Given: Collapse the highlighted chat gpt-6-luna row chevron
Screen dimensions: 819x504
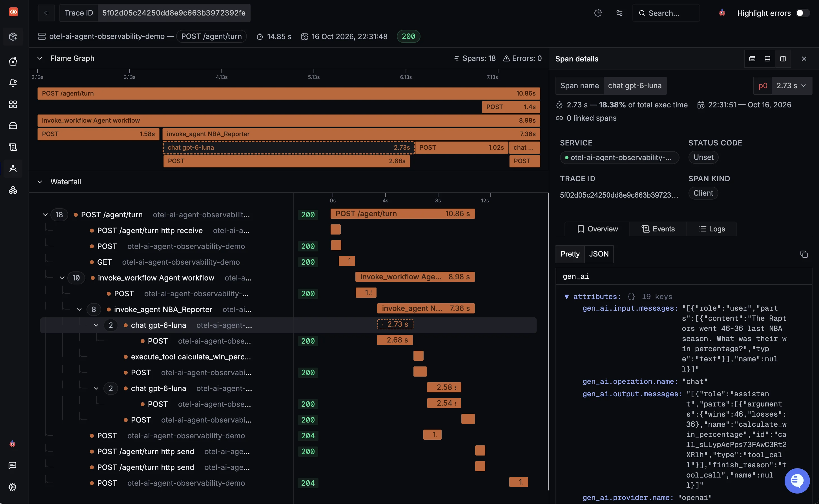Looking at the screenshot, I should (x=96, y=325).
